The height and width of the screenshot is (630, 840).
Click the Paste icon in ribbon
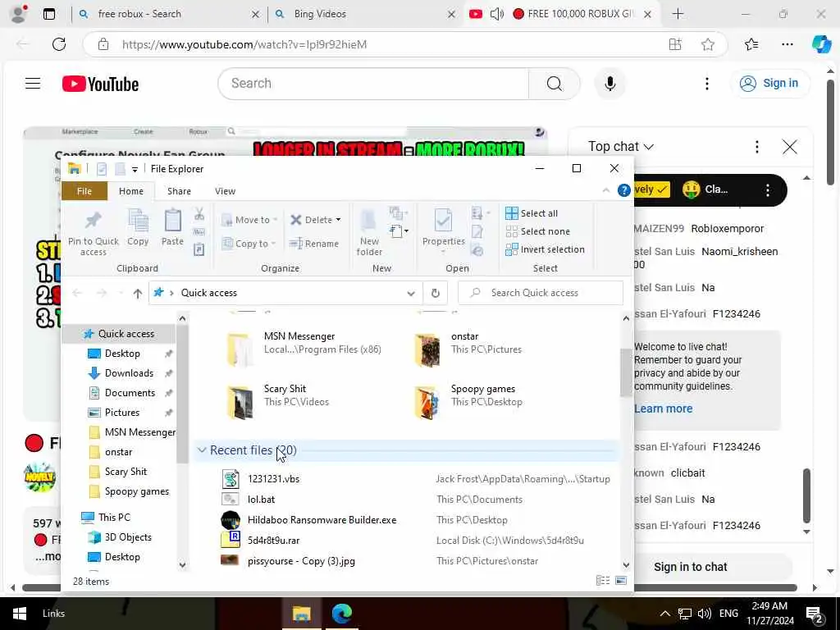(x=172, y=228)
